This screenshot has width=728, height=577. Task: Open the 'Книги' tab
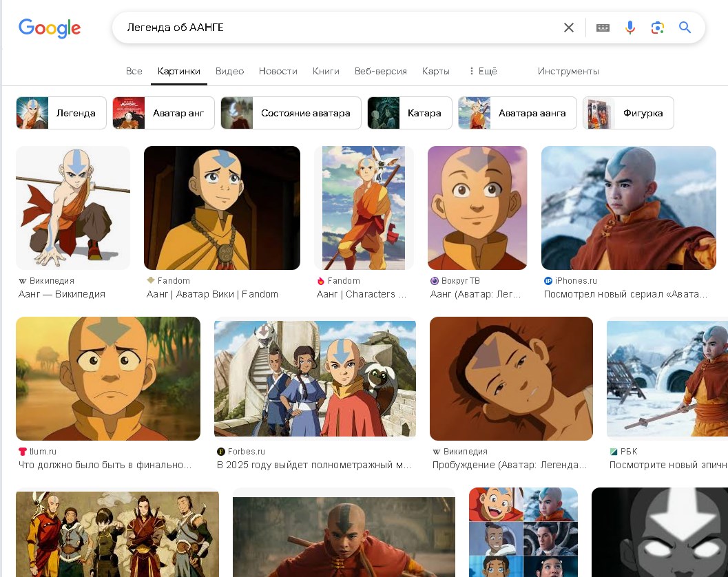click(x=326, y=71)
